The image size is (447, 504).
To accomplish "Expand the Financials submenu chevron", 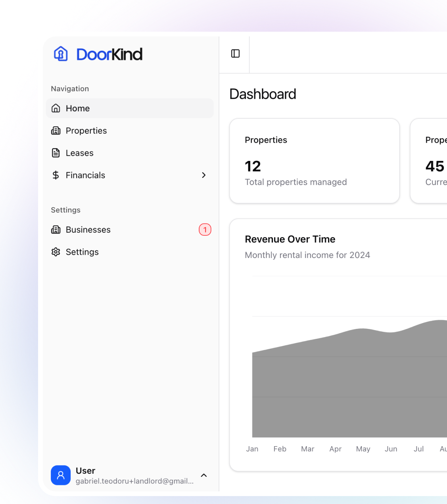I will coord(204,175).
